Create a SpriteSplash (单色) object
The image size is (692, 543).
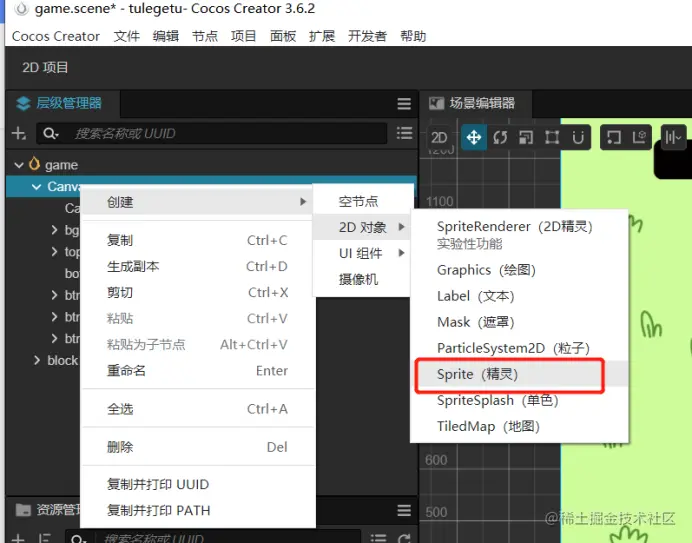(x=519, y=400)
